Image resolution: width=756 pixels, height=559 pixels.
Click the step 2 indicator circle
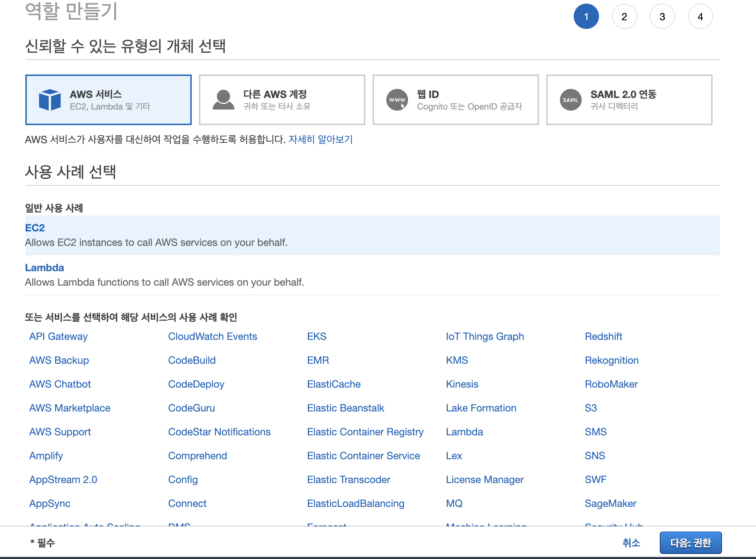[x=625, y=16]
